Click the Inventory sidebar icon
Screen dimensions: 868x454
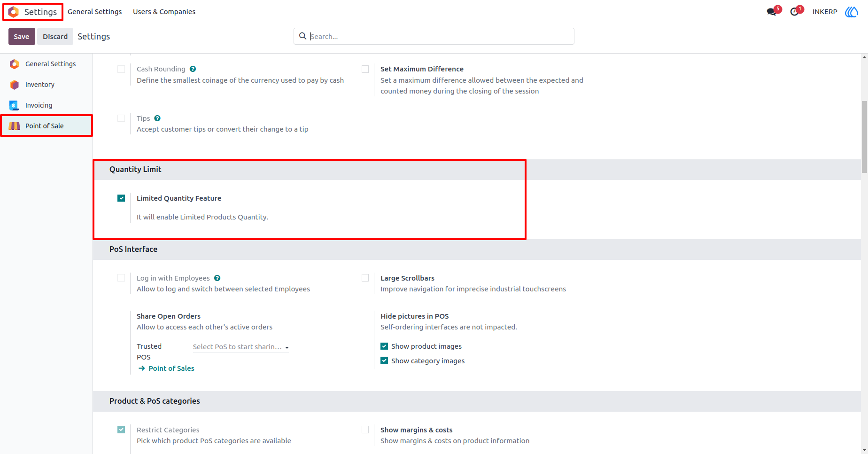pos(15,85)
